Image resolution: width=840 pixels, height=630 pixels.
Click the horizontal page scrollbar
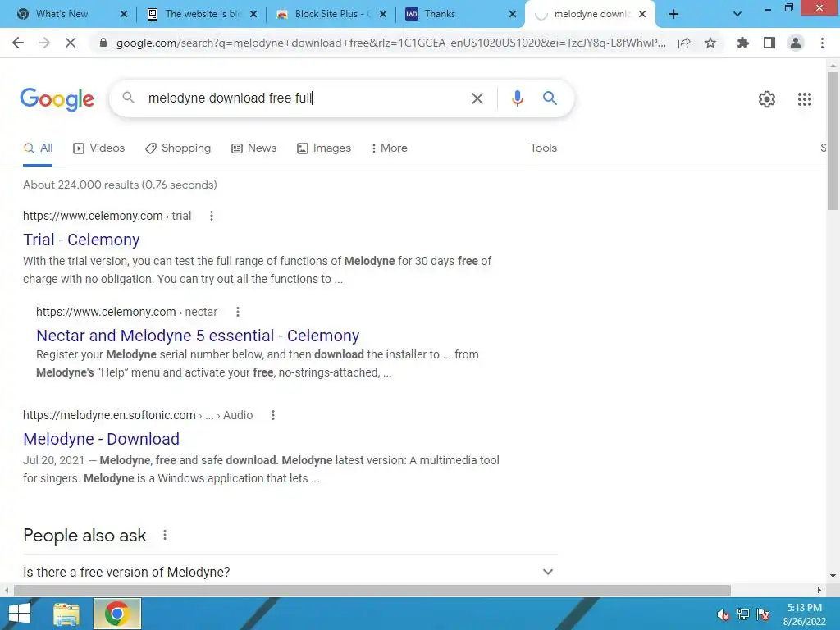click(372, 590)
